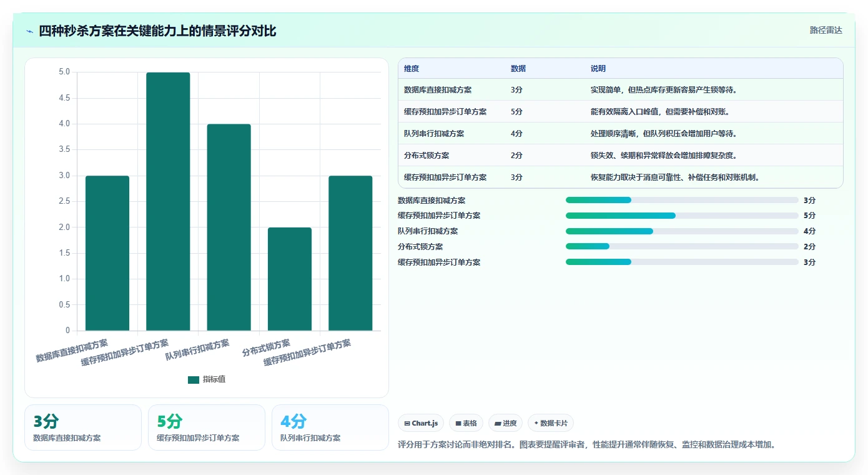This screenshot has height=475, width=868.
Task: Click the table cell 处理顺序清晰，但队列积压会增加用户等待。
Action: point(665,134)
